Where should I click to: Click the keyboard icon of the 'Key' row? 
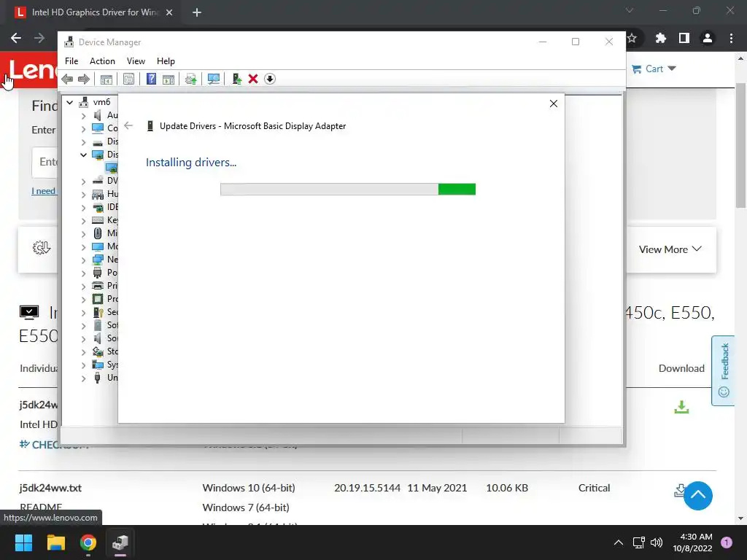tap(98, 220)
